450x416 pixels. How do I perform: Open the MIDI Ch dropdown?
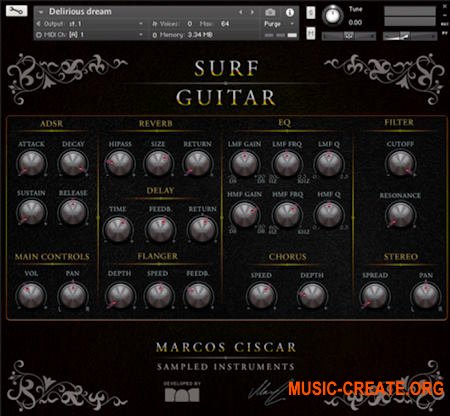tap(90, 34)
